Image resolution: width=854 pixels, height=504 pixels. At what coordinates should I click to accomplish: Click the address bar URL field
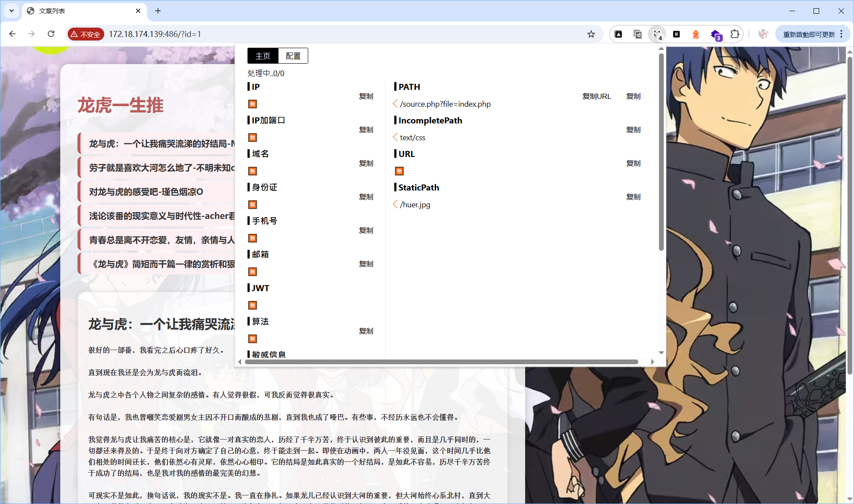336,34
